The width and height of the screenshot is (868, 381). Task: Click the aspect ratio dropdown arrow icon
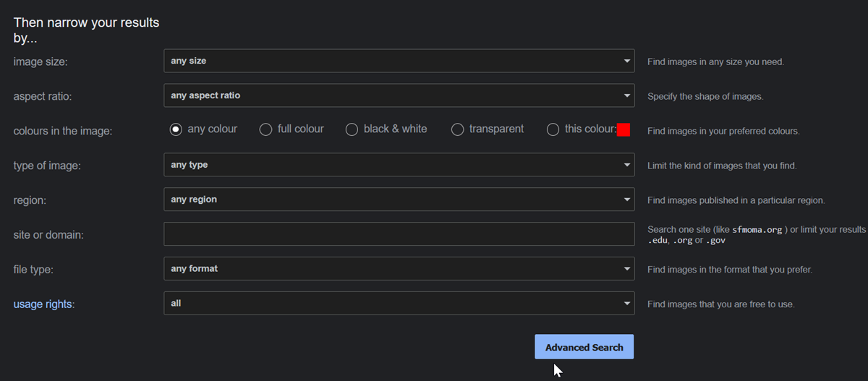627,95
